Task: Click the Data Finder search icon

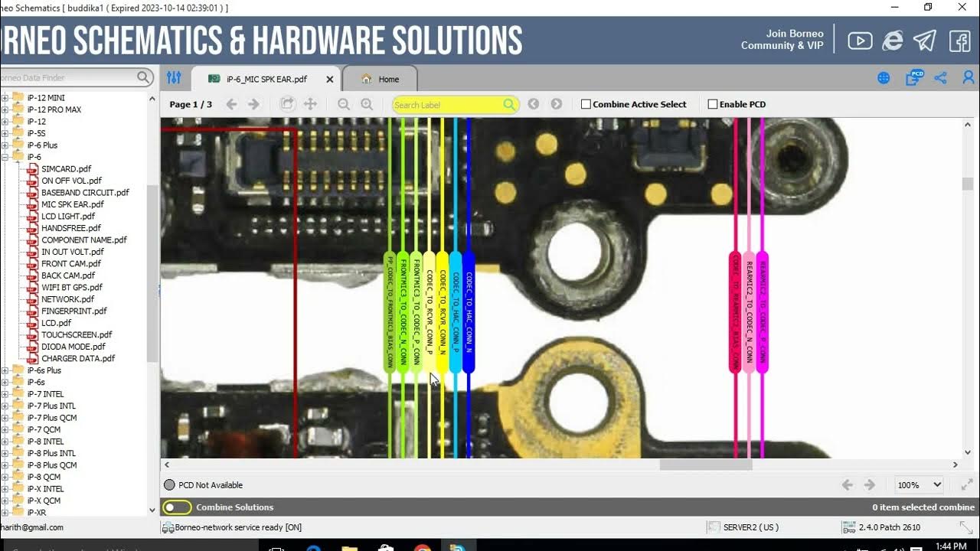Action: [143, 77]
